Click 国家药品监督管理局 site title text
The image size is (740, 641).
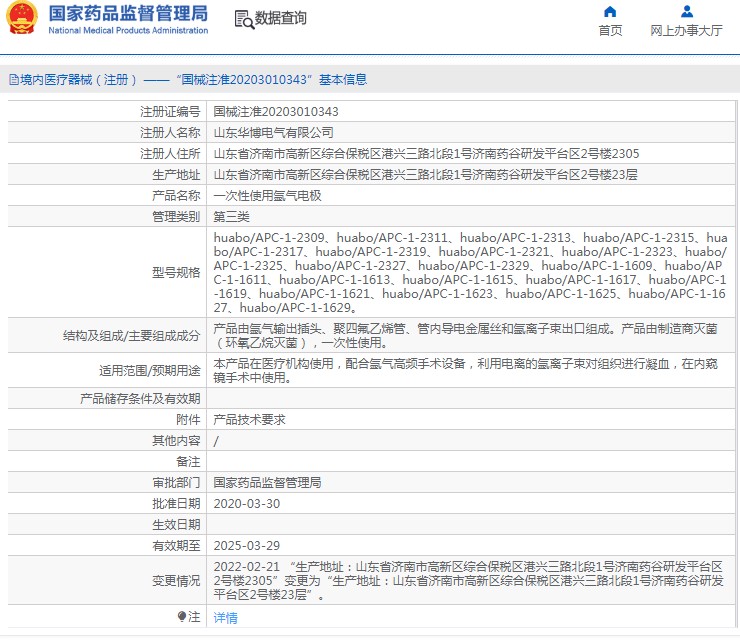click(x=128, y=14)
